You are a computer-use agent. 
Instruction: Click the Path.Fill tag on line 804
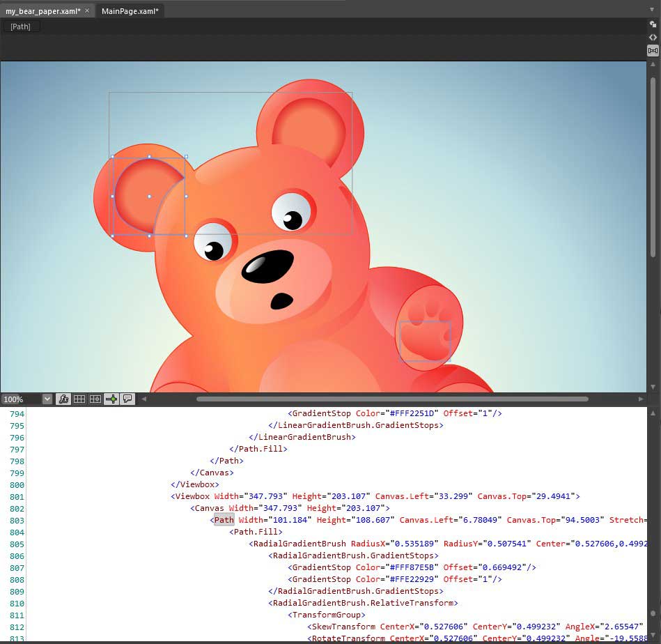tap(256, 532)
